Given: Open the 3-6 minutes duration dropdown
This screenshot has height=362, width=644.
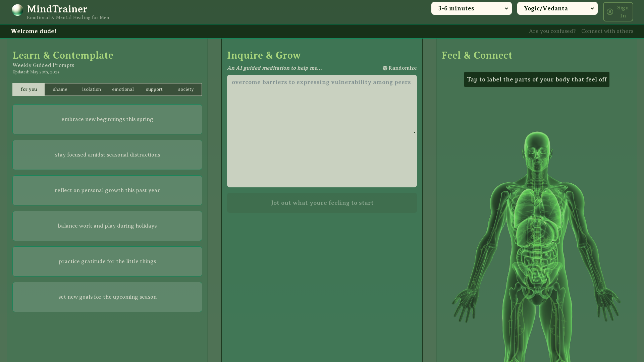Looking at the screenshot, I should [x=471, y=8].
